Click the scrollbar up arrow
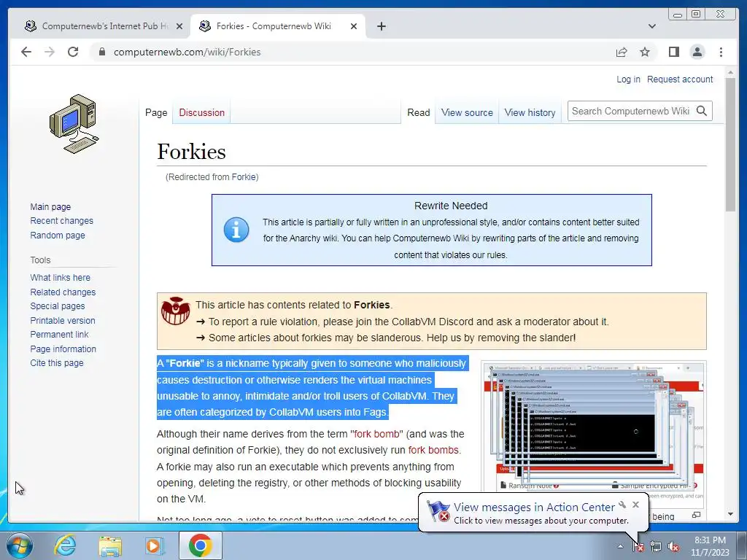 [x=730, y=72]
